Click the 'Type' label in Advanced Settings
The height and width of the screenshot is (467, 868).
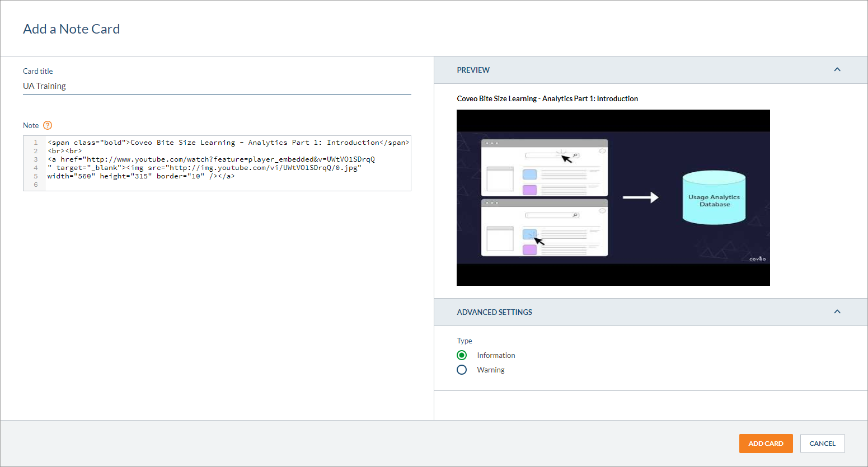pyautogui.click(x=465, y=341)
